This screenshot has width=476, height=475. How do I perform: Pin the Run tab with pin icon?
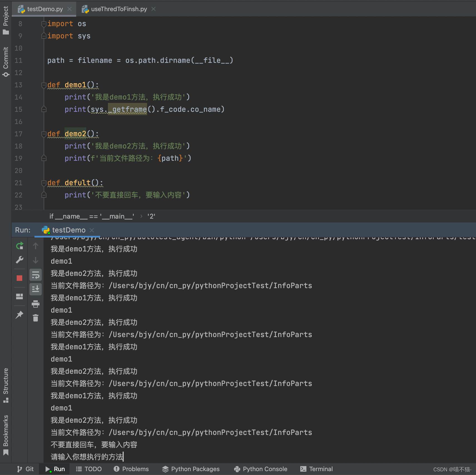pyautogui.click(x=19, y=315)
